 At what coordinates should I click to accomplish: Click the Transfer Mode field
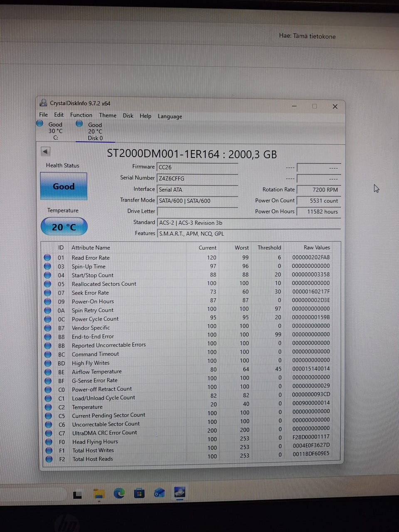pos(197,201)
